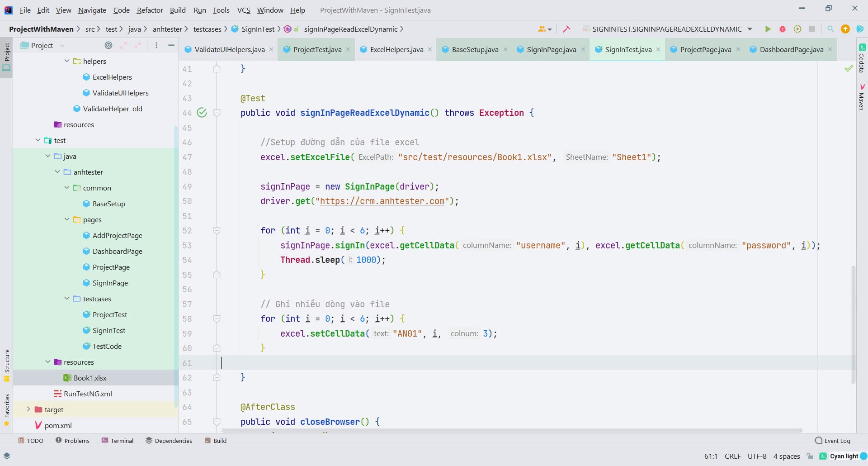Viewport: 868px width, 466px height.
Task: Open the VCS menu
Action: coord(244,10)
